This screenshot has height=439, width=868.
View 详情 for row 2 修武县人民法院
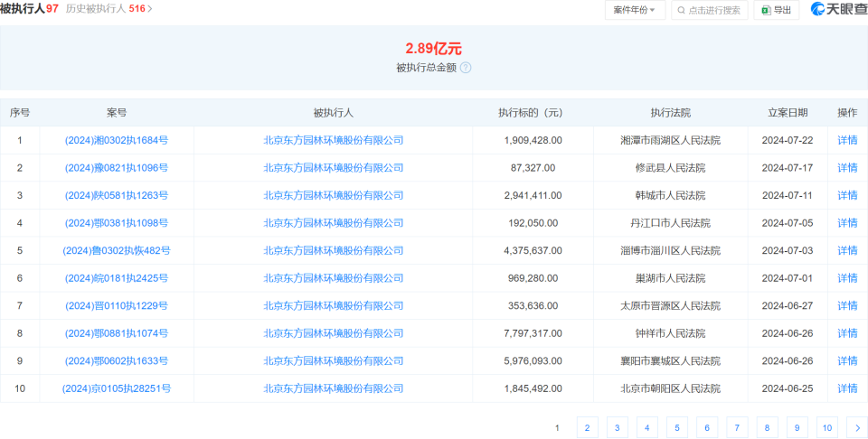pyautogui.click(x=847, y=168)
